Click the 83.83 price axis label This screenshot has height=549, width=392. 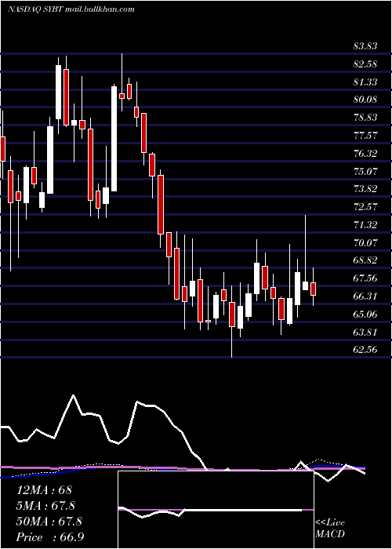(365, 46)
